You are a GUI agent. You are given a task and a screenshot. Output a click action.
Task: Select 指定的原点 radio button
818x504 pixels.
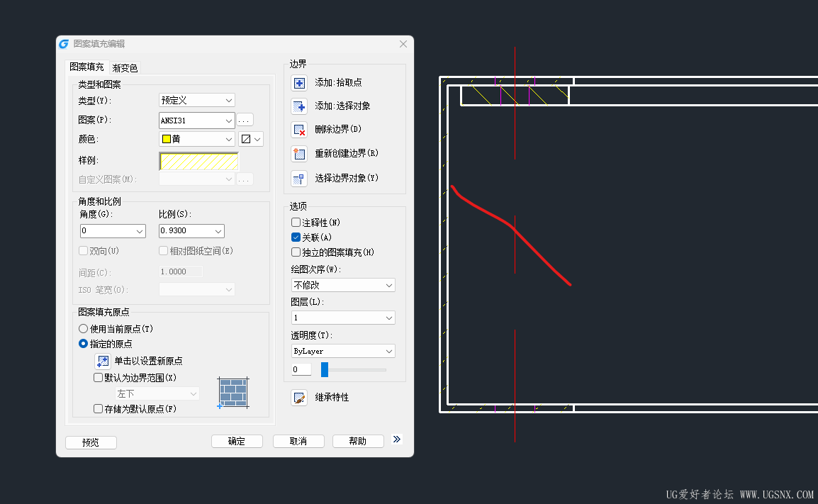pos(83,343)
